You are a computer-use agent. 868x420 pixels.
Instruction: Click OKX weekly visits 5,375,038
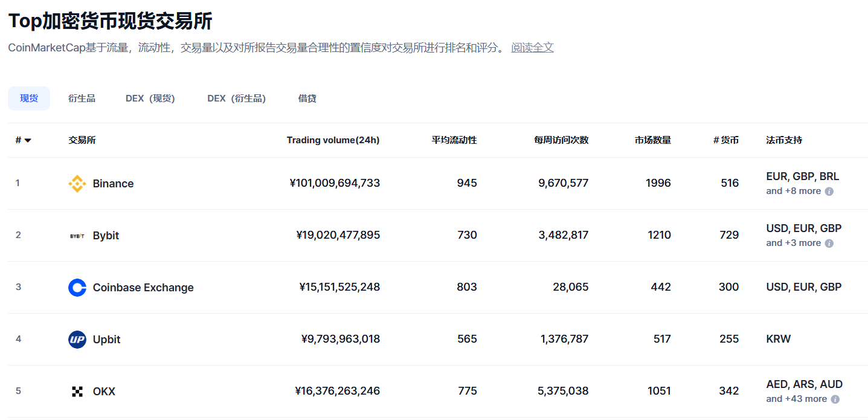563,391
